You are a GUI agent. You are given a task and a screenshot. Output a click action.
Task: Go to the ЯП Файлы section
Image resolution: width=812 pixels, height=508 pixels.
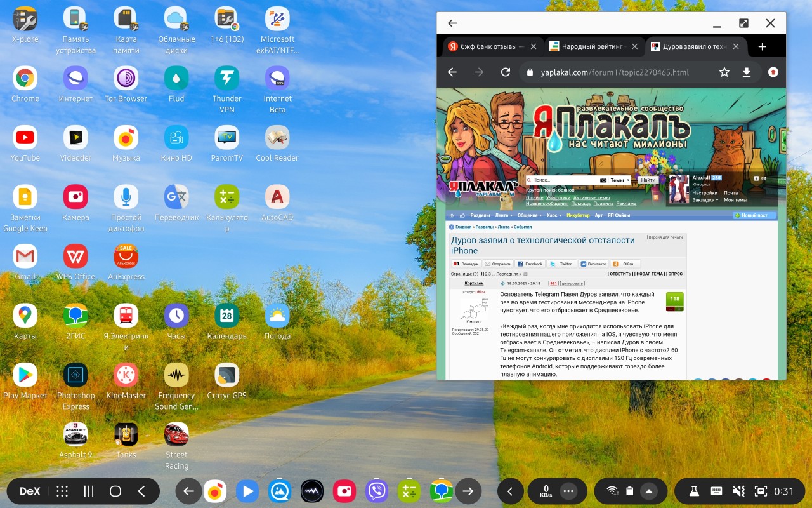click(x=619, y=215)
